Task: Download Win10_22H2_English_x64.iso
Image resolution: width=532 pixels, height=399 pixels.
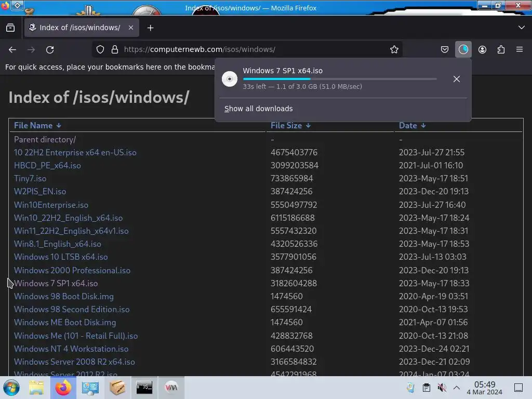Action: [x=68, y=218]
